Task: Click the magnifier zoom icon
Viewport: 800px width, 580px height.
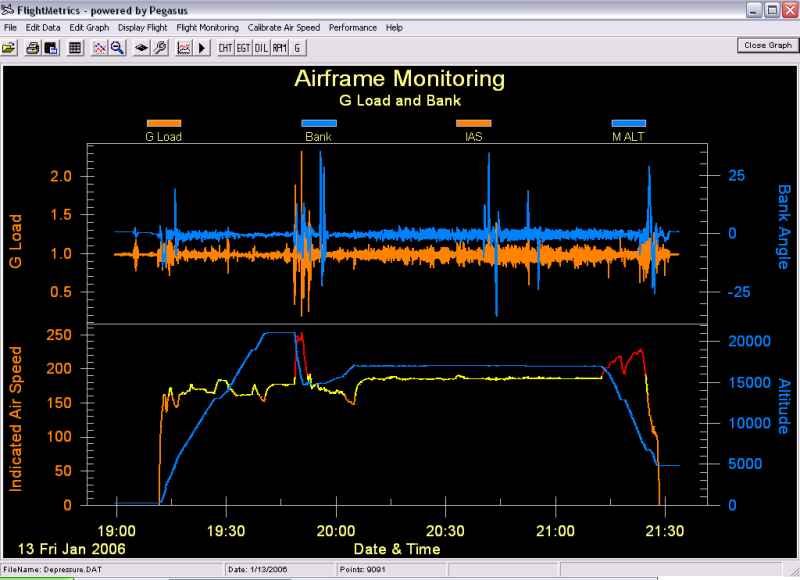Action: point(117,47)
